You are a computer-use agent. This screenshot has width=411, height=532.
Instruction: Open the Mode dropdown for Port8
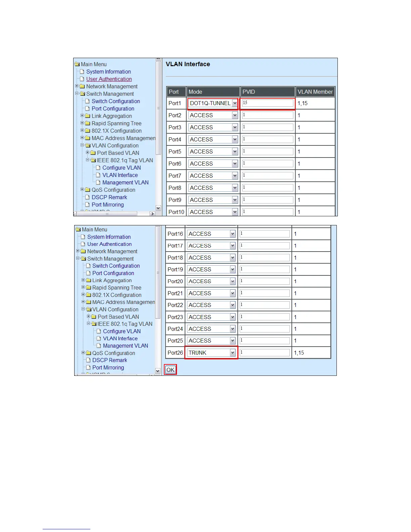(213, 188)
